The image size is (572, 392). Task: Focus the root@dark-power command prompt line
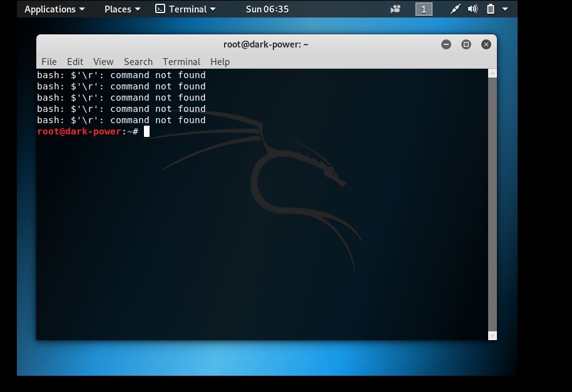(x=250, y=131)
